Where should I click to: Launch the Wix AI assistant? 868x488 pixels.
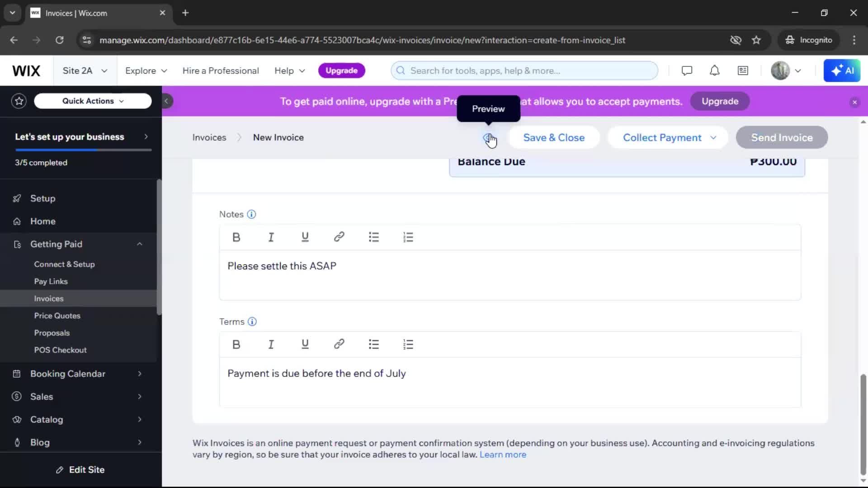pos(842,70)
